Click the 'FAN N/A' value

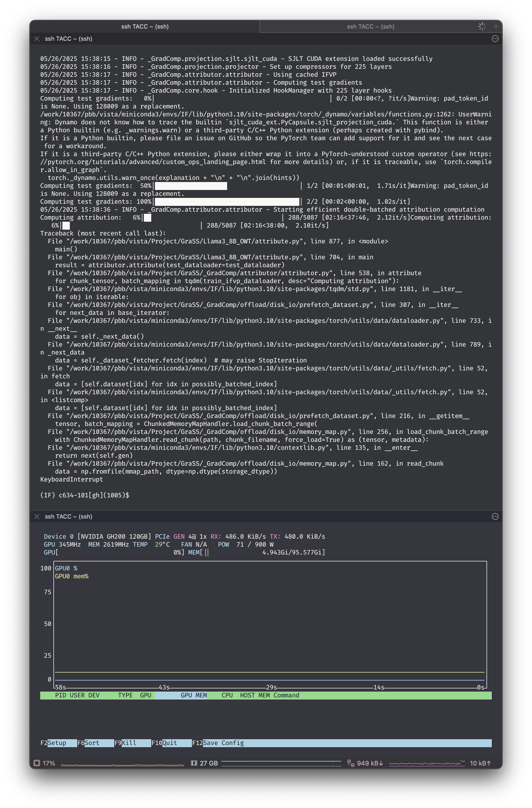tap(194, 544)
